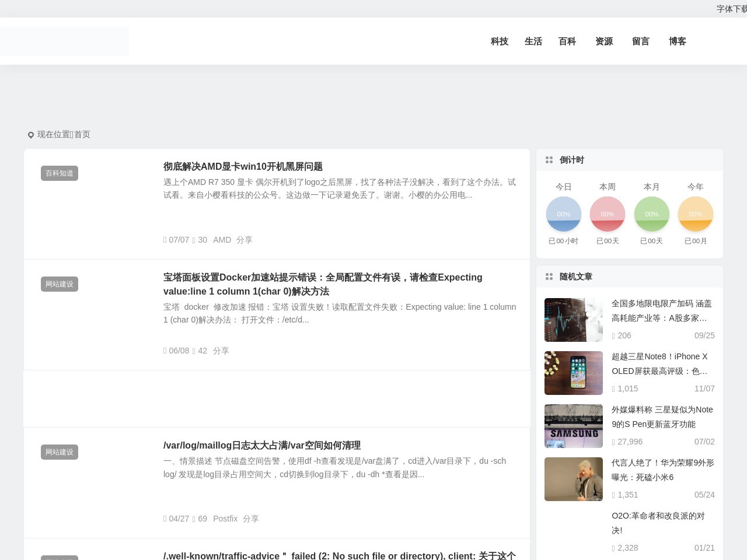Open the stock chart thumbnail for 全国多地限电限产加码
Image resolution: width=747 pixels, height=560 pixels.
pos(574,320)
